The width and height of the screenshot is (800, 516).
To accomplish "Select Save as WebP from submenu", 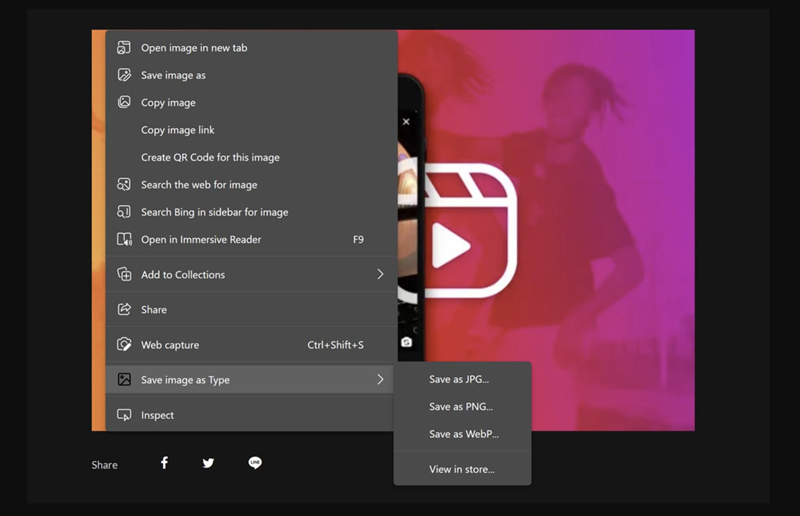I will pyautogui.click(x=463, y=434).
